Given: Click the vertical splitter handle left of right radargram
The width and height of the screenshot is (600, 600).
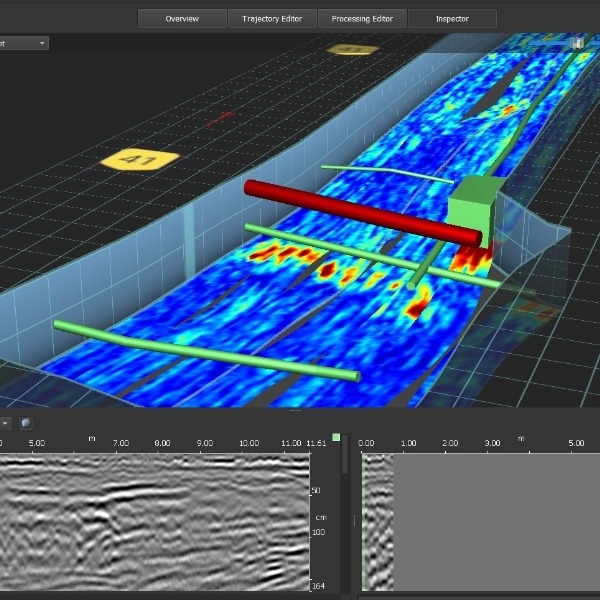Looking at the screenshot, I should pos(355,520).
